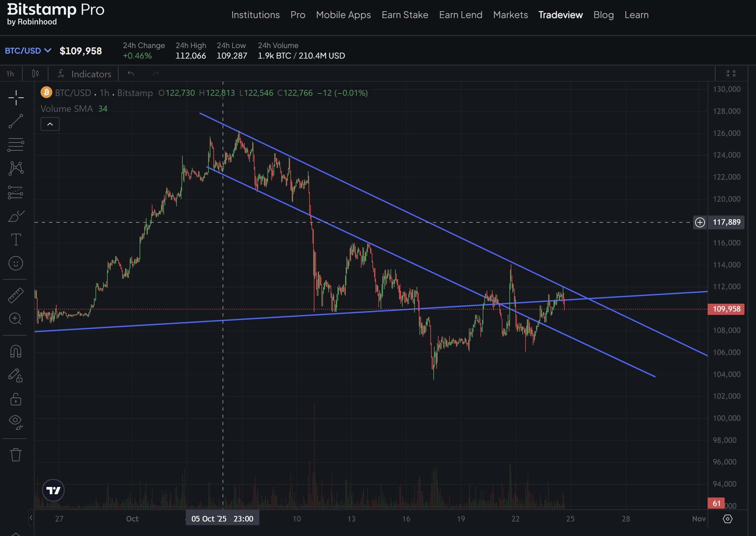Click the Bitstamp Pro logo link
The image size is (756, 536).
[x=56, y=14]
